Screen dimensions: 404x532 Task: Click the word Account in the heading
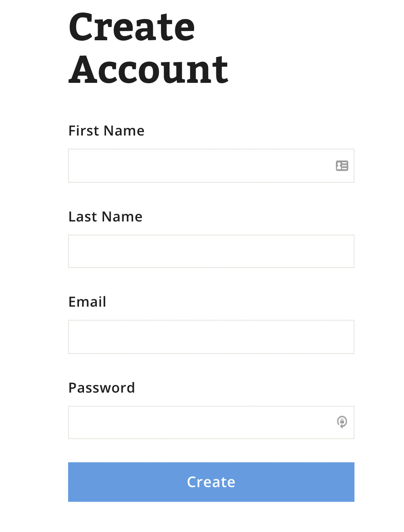[148, 70]
